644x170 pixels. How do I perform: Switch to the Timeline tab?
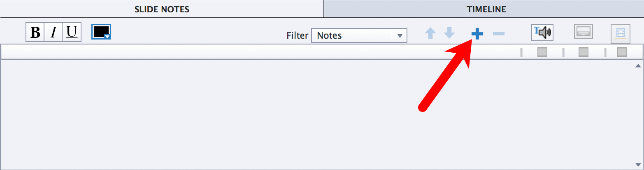pos(486,9)
